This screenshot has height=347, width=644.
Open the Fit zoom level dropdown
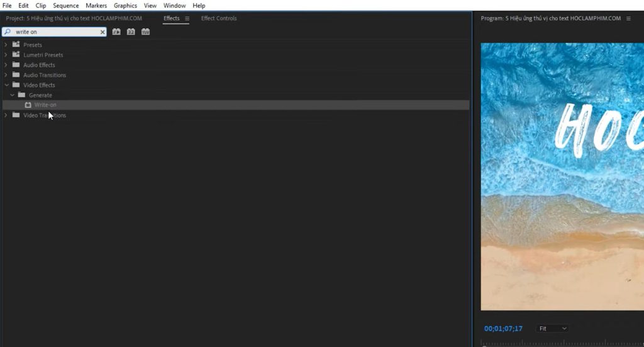(x=552, y=329)
